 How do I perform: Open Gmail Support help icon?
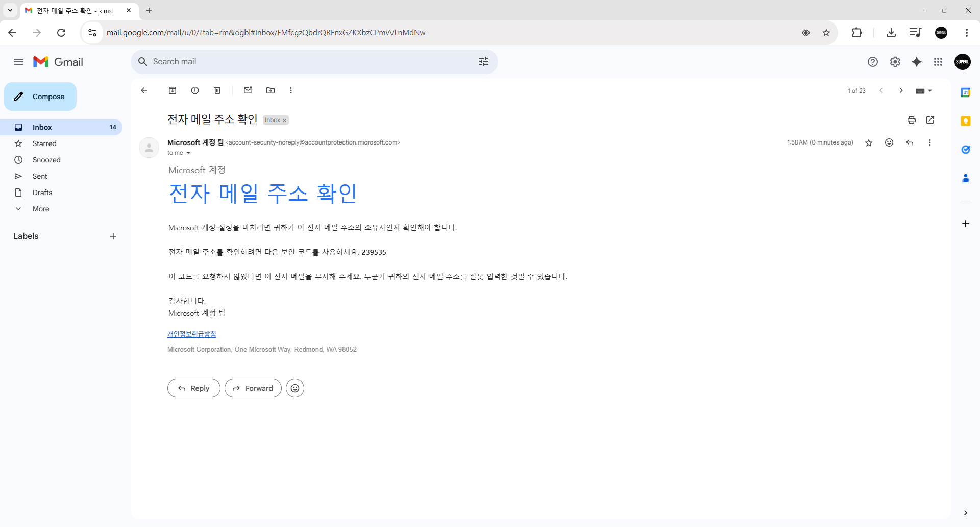pyautogui.click(x=873, y=62)
